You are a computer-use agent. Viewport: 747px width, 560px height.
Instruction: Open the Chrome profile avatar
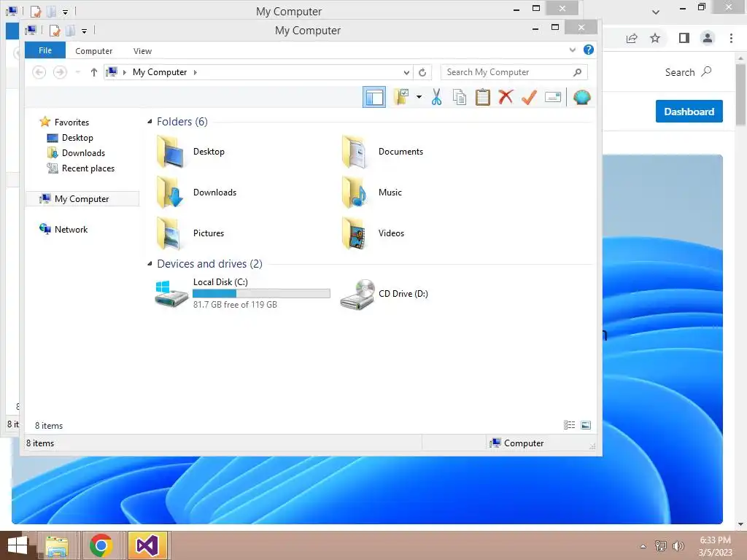pos(708,38)
